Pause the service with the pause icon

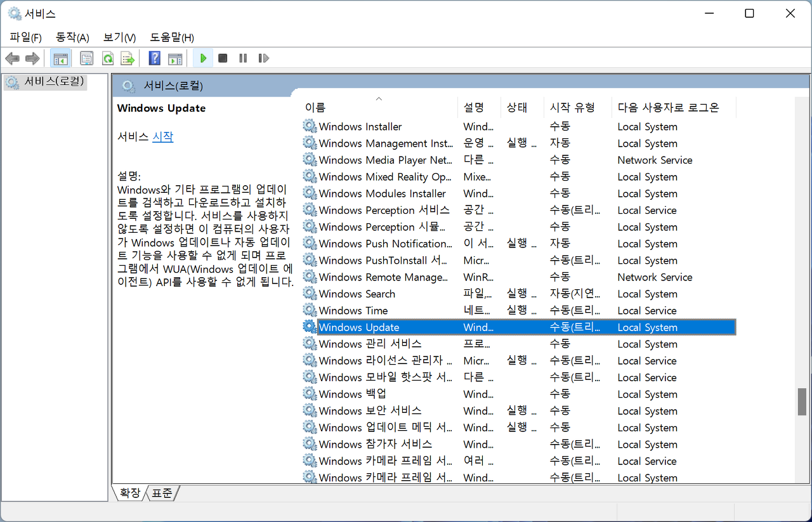(x=243, y=58)
